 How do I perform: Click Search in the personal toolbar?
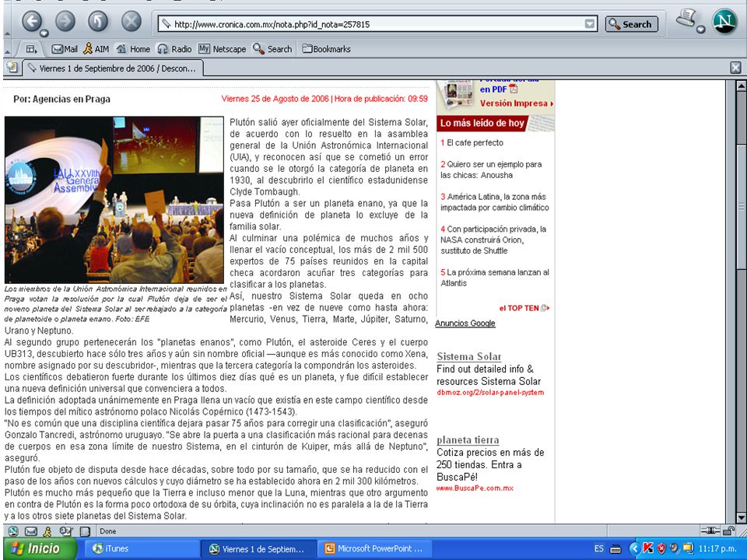pyautogui.click(x=272, y=48)
